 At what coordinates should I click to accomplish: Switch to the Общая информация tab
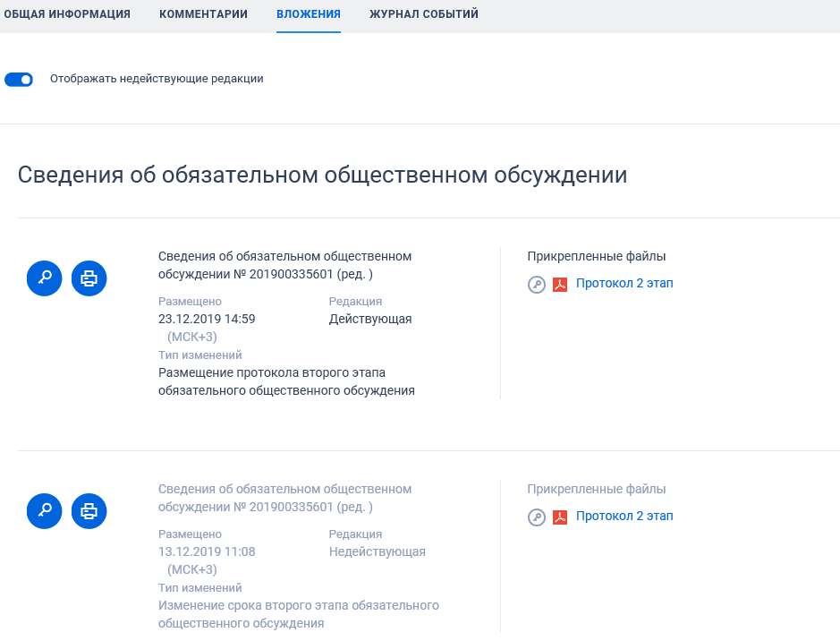[x=67, y=14]
